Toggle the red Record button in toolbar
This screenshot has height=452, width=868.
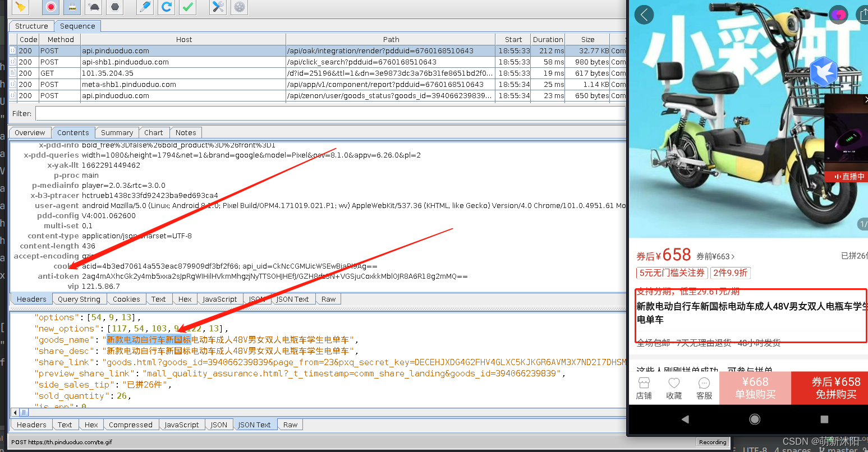pyautogui.click(x=51, y=7)
